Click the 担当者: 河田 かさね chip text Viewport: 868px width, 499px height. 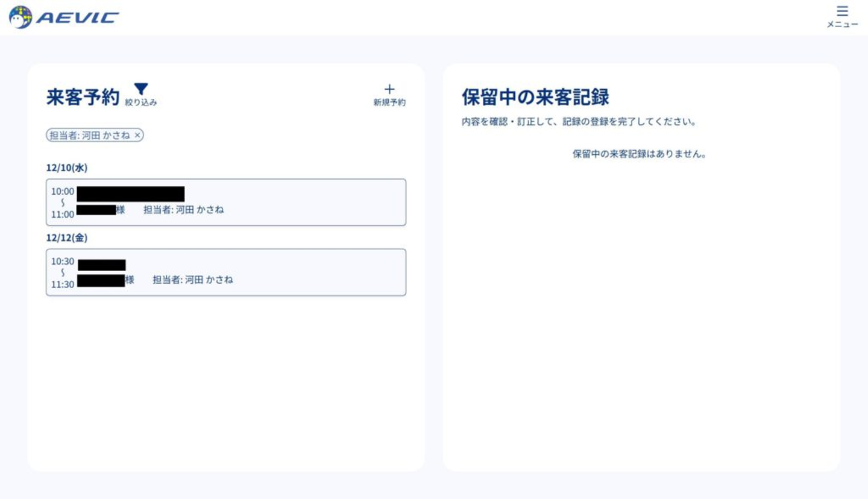coord(89,136)
